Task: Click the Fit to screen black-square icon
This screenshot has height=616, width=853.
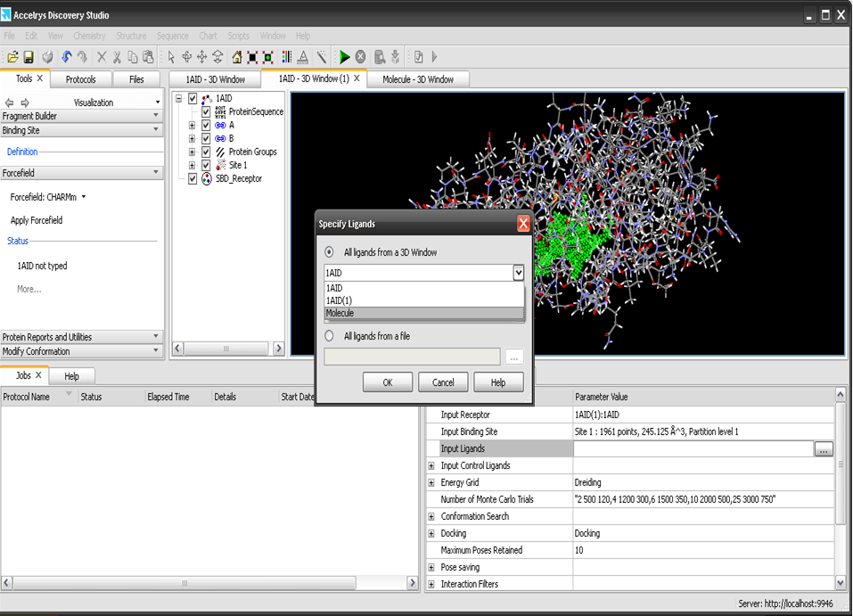Action: [252, 57]
